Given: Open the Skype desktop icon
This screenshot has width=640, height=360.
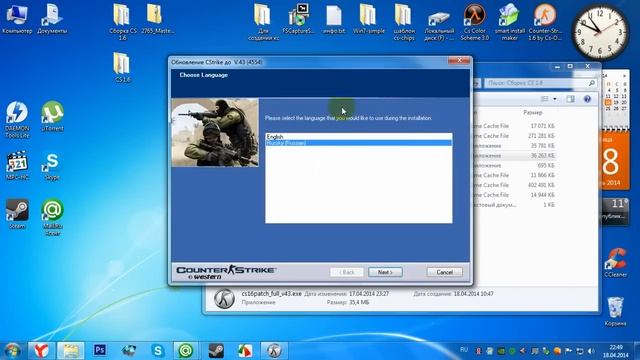Looking at the screenshot, I should pos(52,166).
